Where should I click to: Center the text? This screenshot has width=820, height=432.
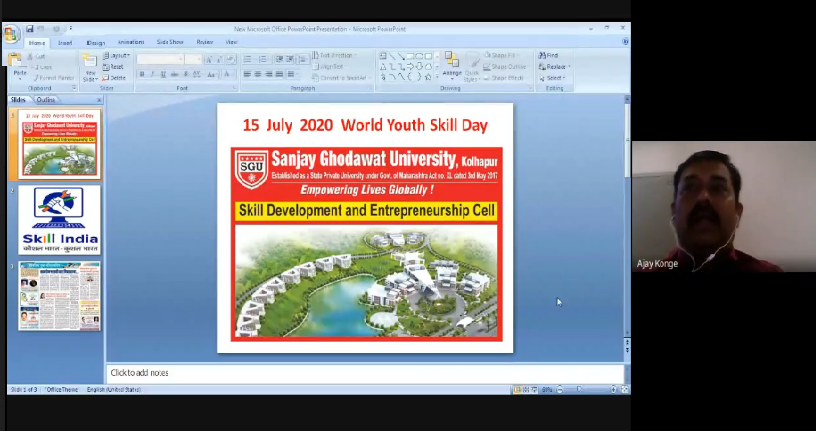pyautogui.click(x=258, y=75)
